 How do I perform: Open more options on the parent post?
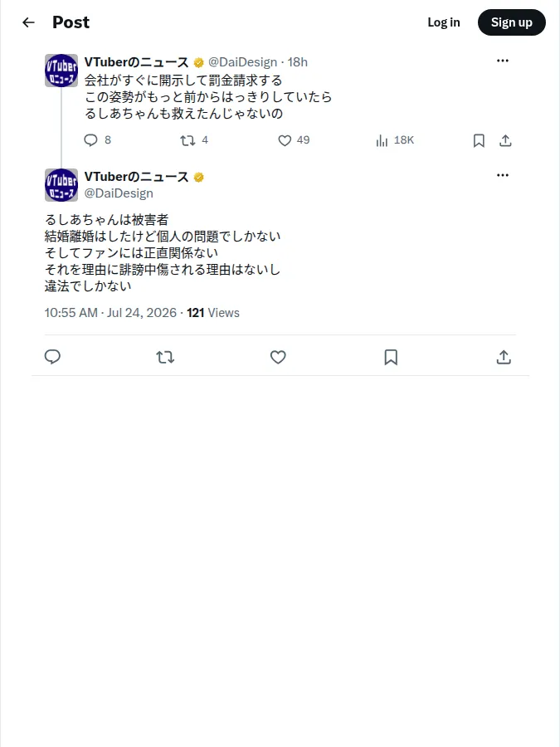[503, 61]
